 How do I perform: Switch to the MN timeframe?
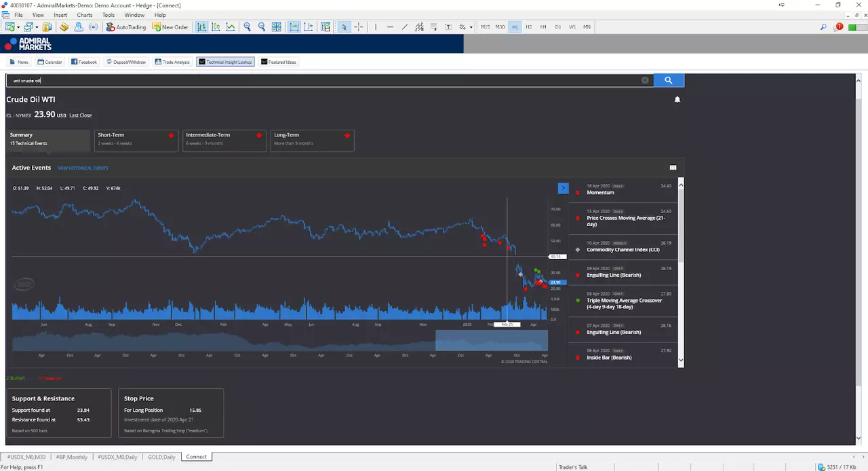(x=587, y=27)
